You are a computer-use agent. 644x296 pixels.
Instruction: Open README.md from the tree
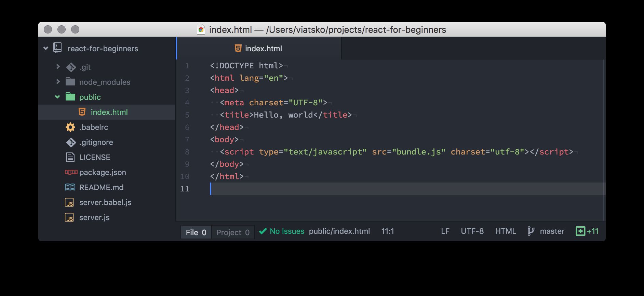pyautogui.click(x=102, y=187)
